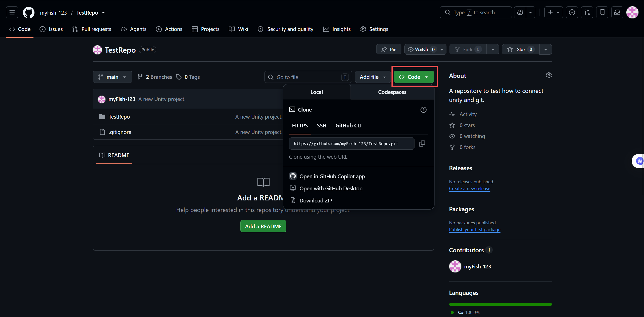The width and height of the screenshot is (644, 317).
Task: Open the 0 forks link in About
Action: point(462,147)
